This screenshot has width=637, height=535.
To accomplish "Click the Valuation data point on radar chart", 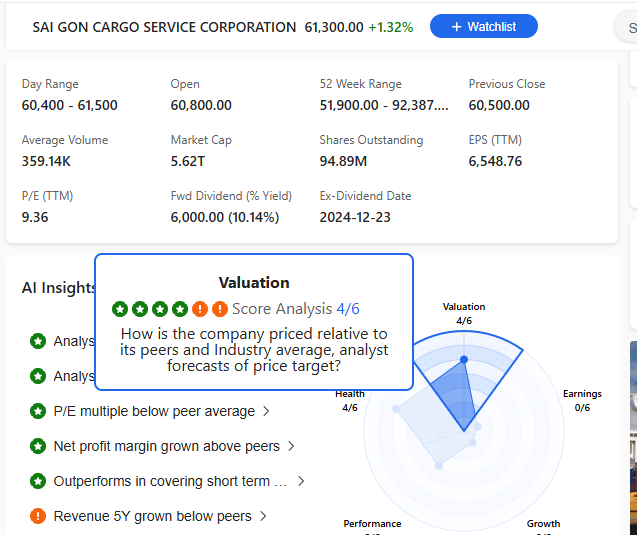I will tap(463, 359).
